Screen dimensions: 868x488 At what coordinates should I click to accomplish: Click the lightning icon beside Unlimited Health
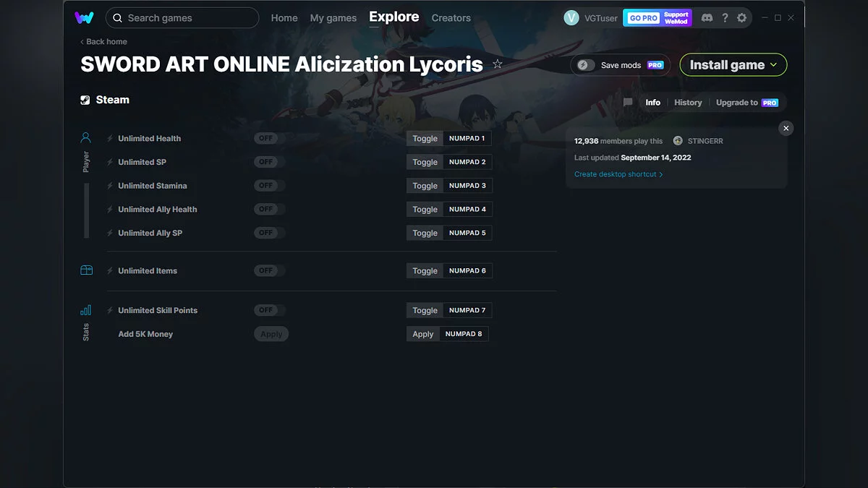(x=110, y=138)
